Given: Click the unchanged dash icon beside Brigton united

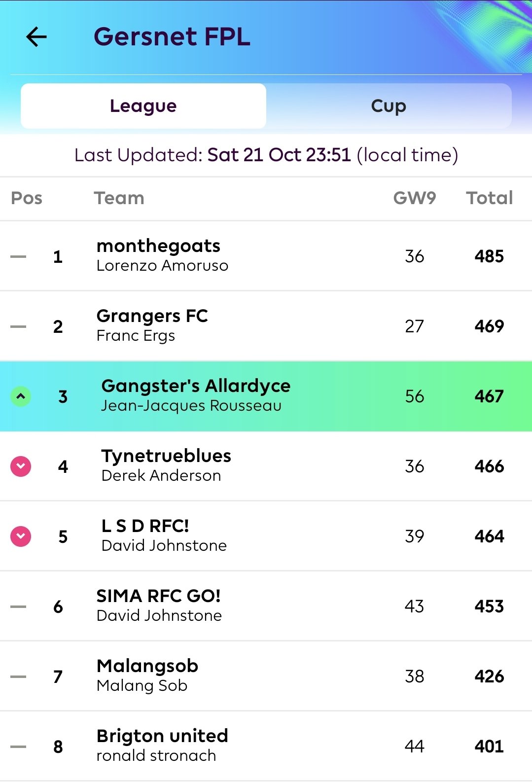Looking at the screenshot, I should tap(18, 747).
